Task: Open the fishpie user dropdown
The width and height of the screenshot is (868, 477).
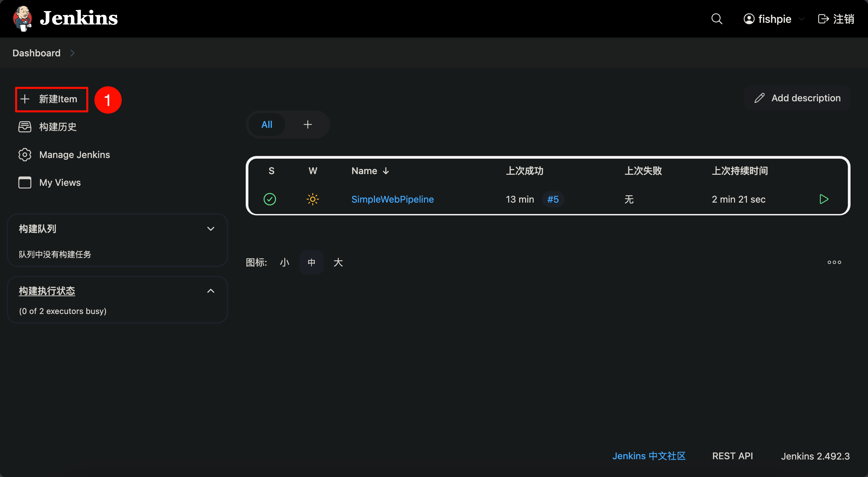Action: [x=802, y=19]
